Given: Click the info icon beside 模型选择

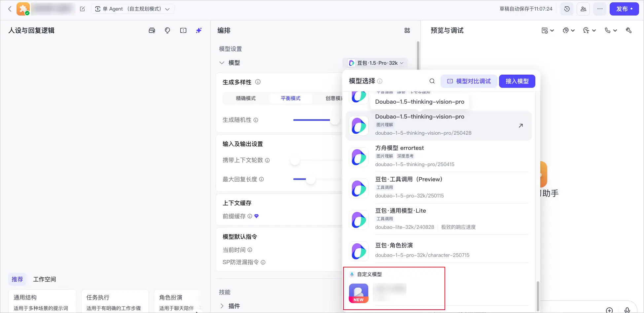Looking at the screenshot, I should [380, 81].
